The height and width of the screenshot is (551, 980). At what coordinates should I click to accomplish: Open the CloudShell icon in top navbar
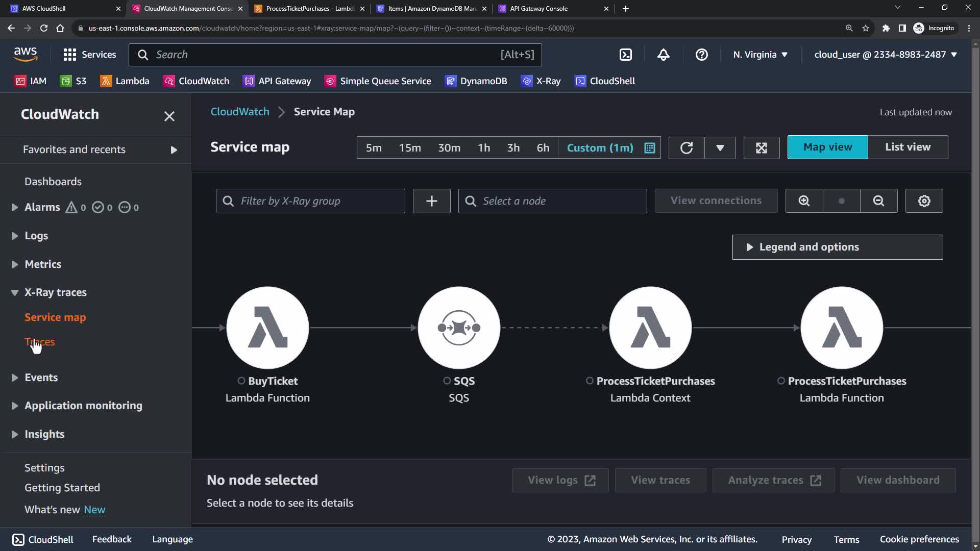point(625,55)
